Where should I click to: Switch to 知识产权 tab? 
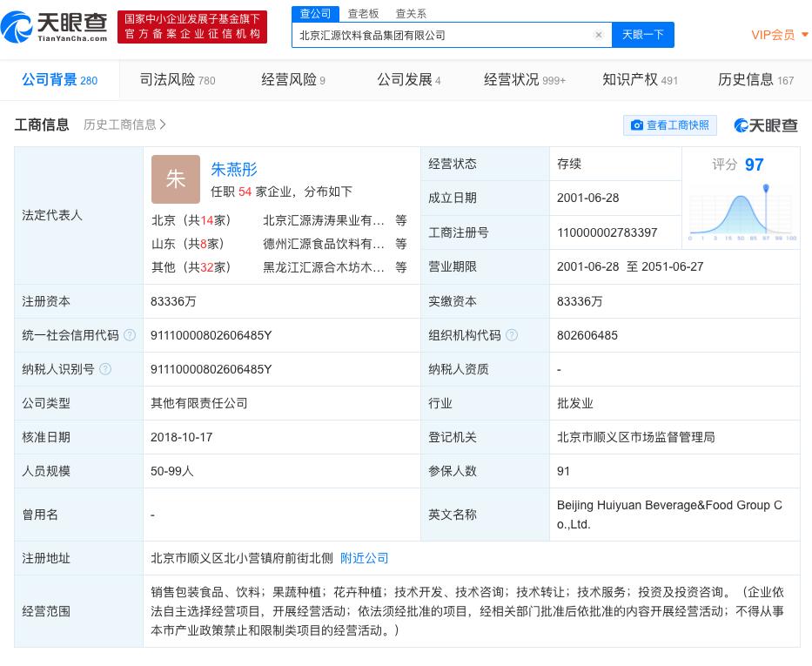(x=629, y=79)
